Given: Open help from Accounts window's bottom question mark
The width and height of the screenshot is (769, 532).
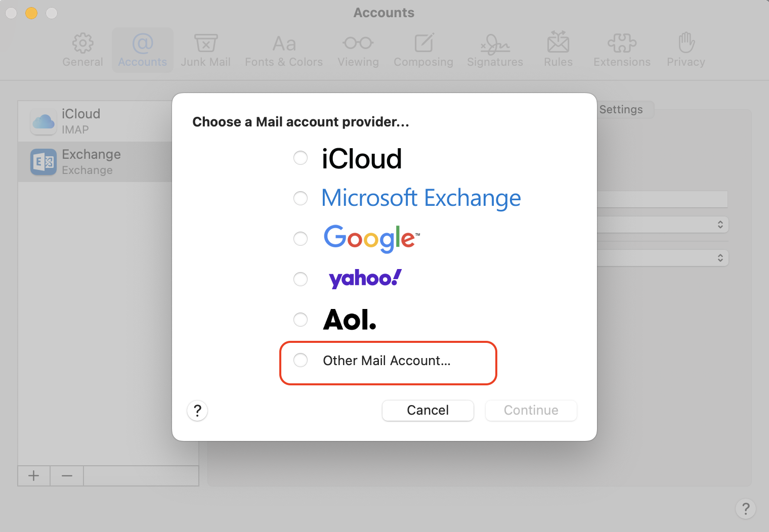Looking at the screenshot, I should pyautogui.click(x=746, y=509).
